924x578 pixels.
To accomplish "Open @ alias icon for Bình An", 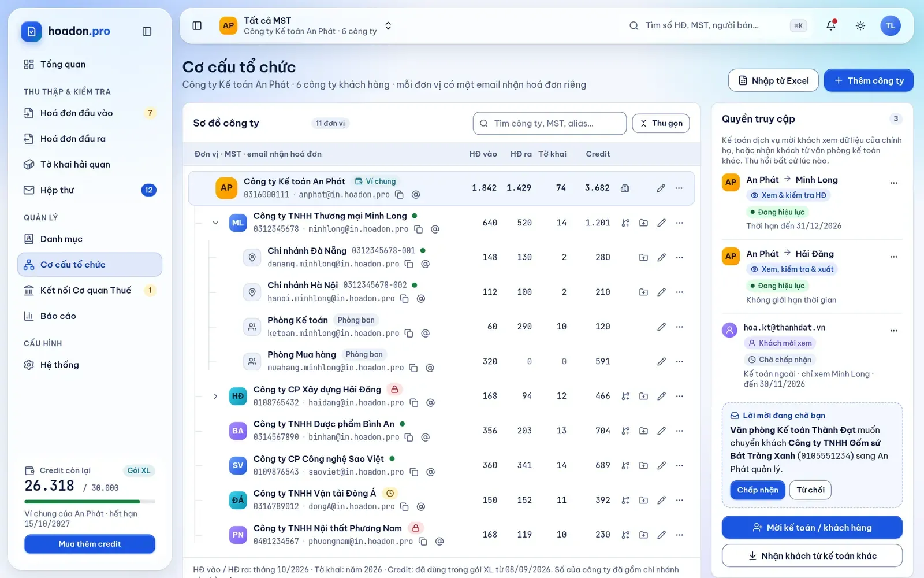I will (x=425, y=438).
